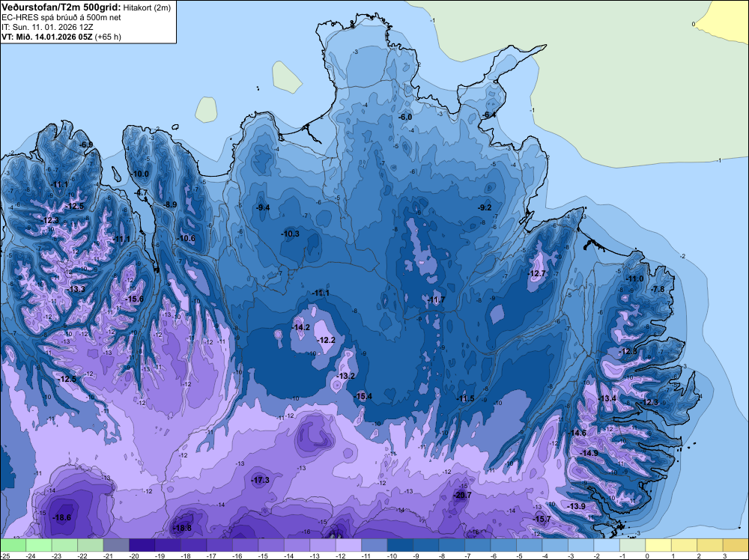Image resolution: width=749 pixels, height=560 pixels.
Task: Select the legend swatch for -8
Action: coord(452,545)
